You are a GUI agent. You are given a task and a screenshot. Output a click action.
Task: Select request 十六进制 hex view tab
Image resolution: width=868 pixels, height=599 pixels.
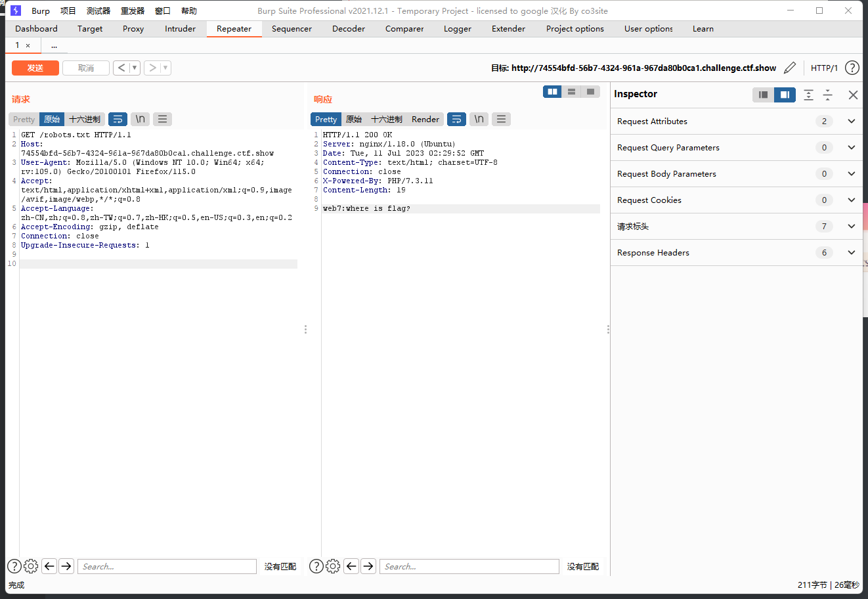[x=85, y=119]
